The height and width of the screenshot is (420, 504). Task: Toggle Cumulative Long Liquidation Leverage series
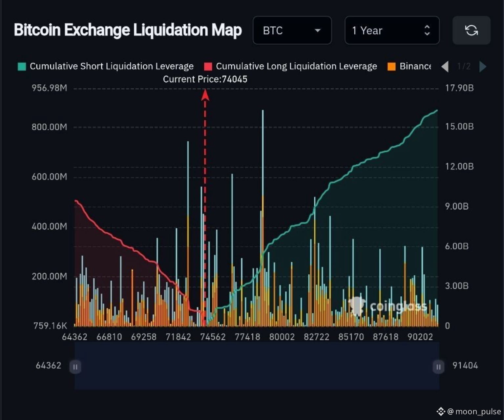click(x=290, y=66)
